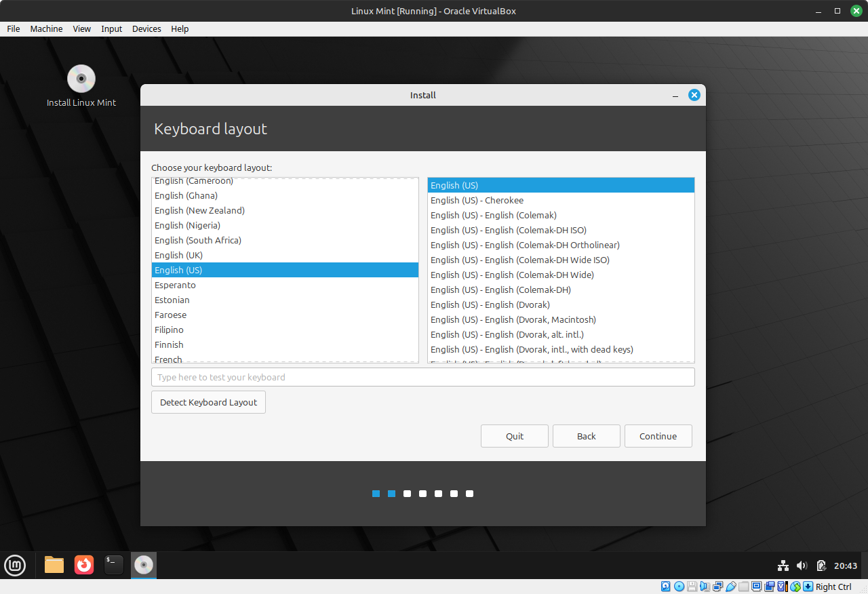Select Filipino layout
The width and height of the screenshot is (868, 594).
point(285,330)
